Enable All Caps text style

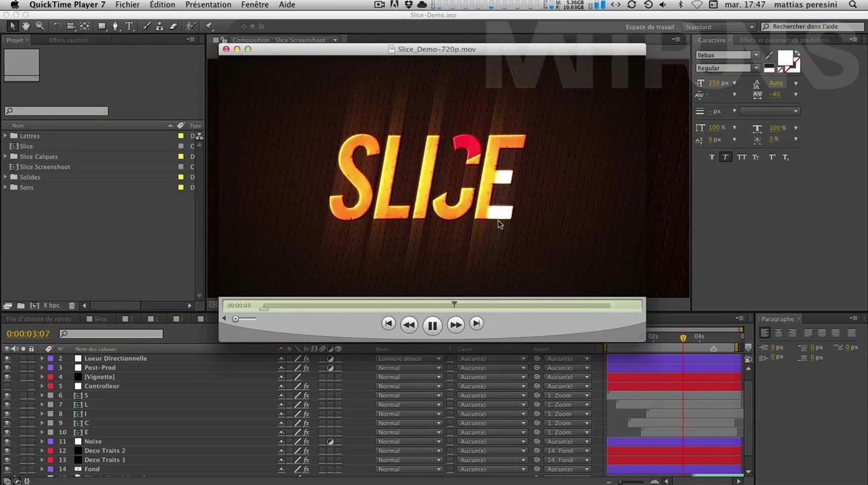pyautogui.click(x=742, y=157)
